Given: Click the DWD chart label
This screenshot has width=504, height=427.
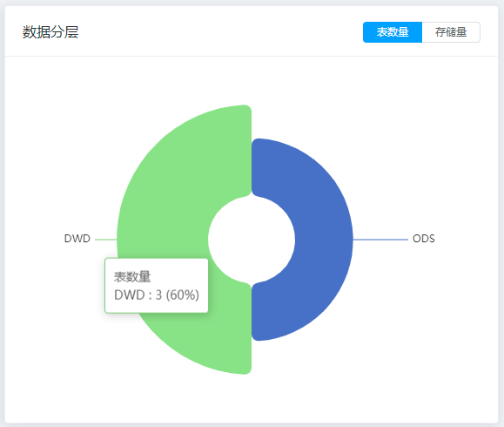Looking at the screenshot, I should tap(77, 239).
